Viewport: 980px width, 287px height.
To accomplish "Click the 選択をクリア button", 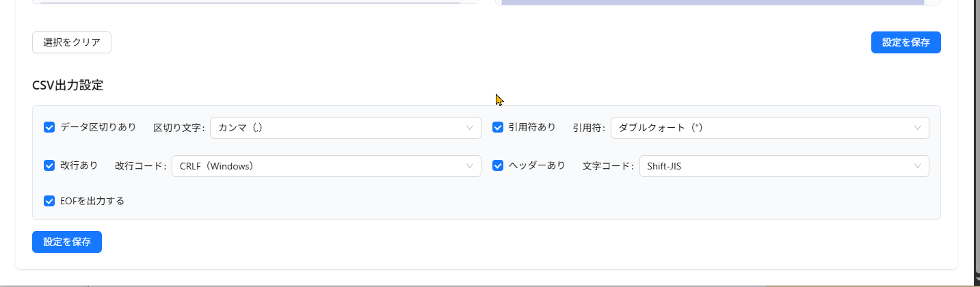I will (x=72, y=42).
